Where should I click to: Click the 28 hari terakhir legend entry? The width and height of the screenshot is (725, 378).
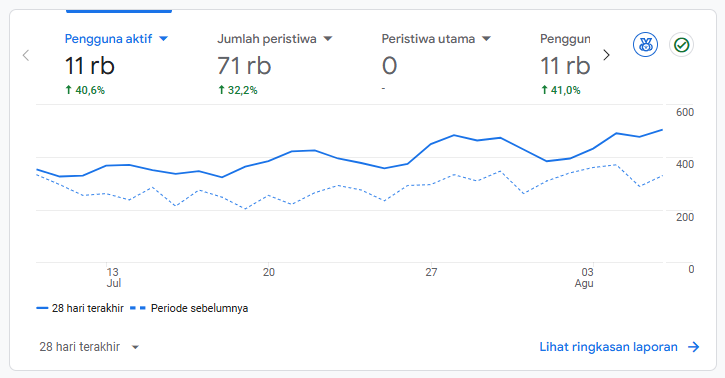click(80, 308)
